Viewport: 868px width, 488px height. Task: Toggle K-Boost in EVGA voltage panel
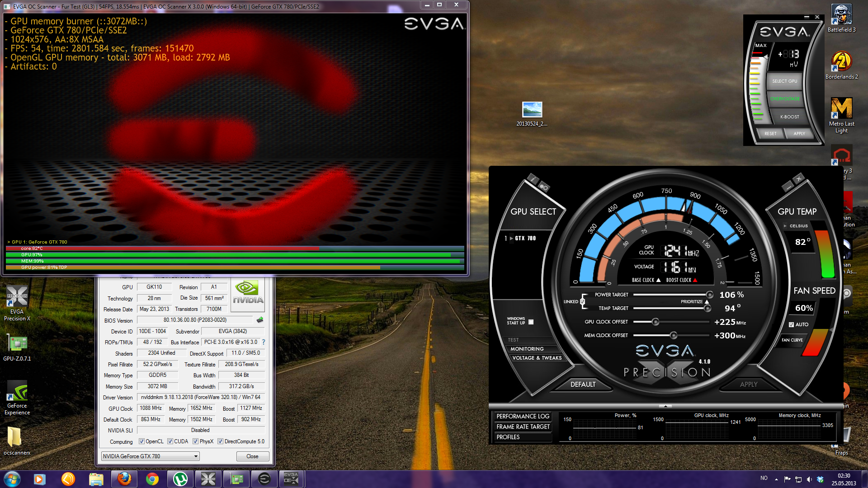[789, 117]
